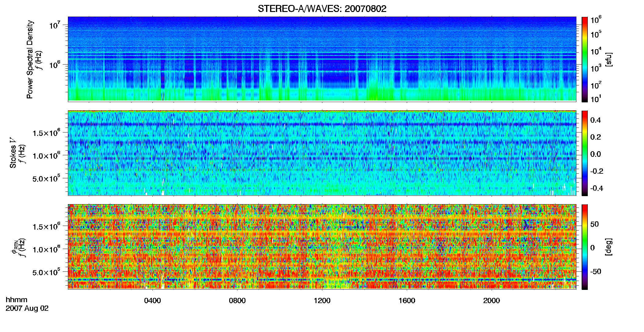Click the plot title STEREO-A/WAVES: 20070802
Viewport: 644px width, 332px height.
[x=322, y=9]
